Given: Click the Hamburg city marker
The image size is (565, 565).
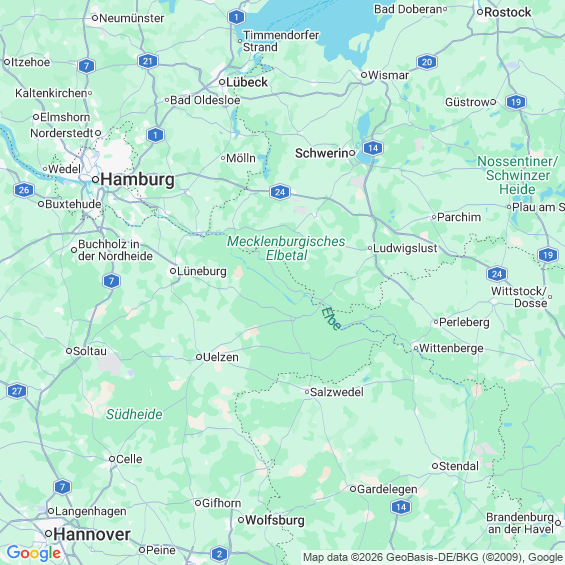Looking at the screenshot, I should [x=95, y=179].
